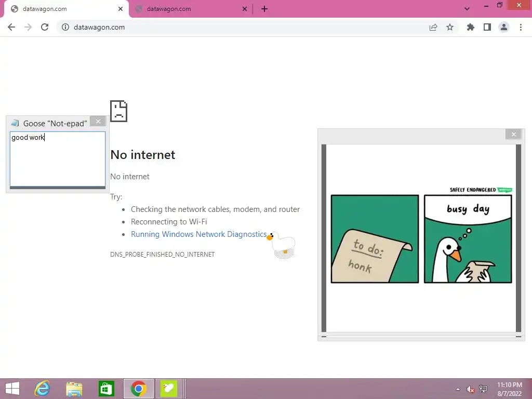The image size is (532, 399).
Task: Restore down the Chrome window
Action: point(500,5)
